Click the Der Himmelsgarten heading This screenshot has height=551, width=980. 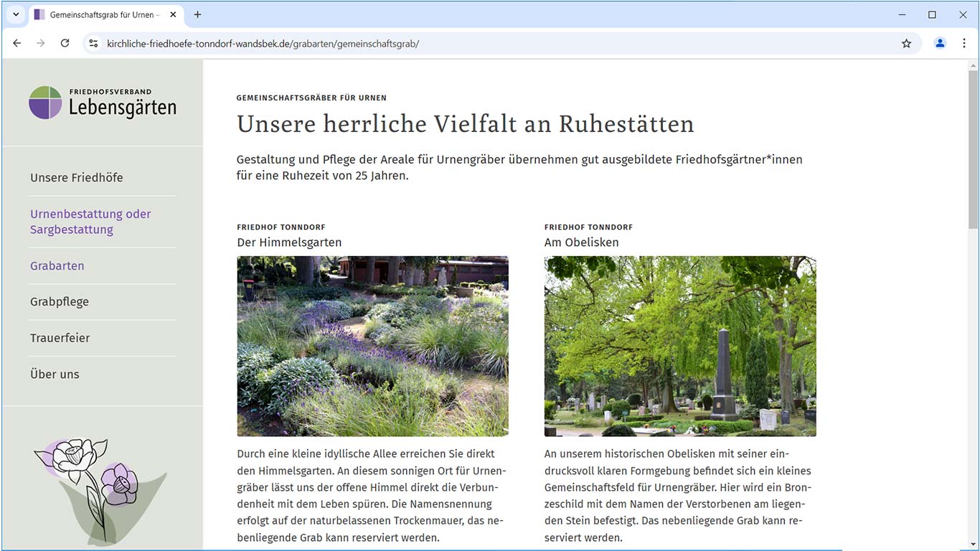[x=289, y=242]
